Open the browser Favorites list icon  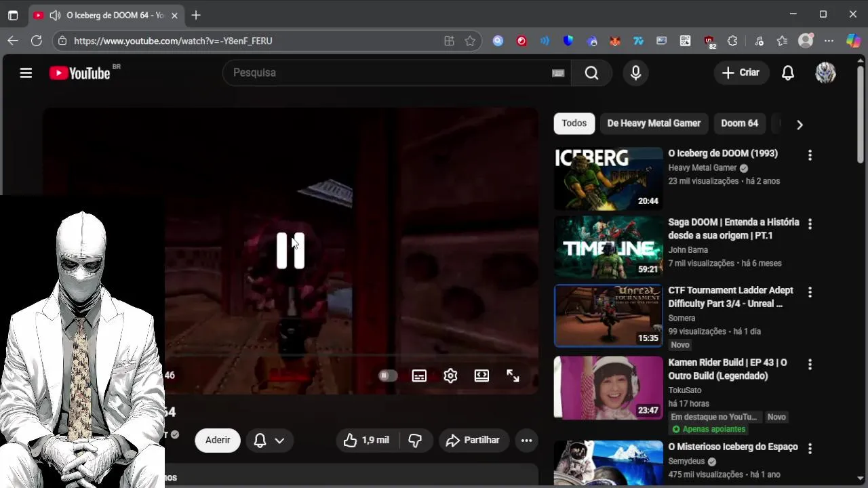coord(782,41)
